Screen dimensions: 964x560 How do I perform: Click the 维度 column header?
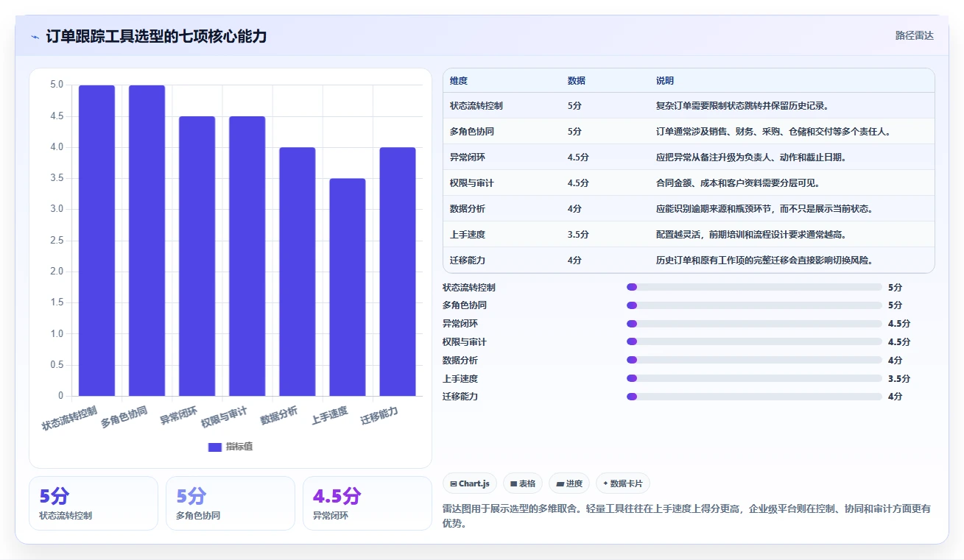click(459, 81)
